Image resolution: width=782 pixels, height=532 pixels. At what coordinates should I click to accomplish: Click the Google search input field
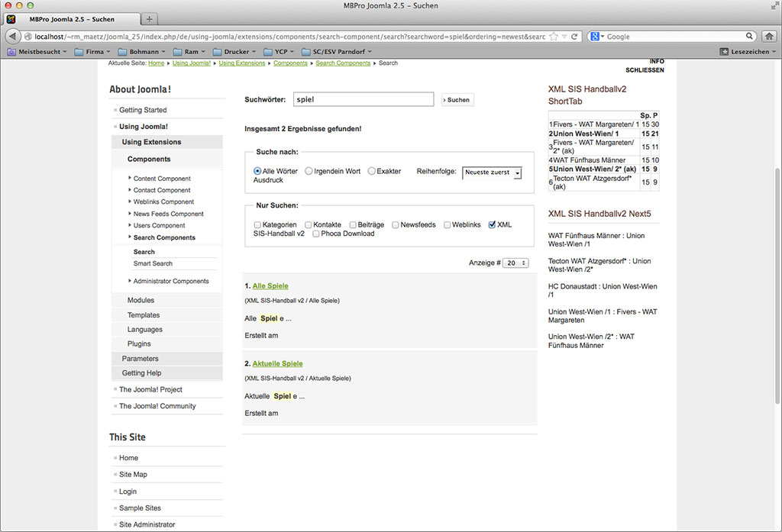coord(675,37)
